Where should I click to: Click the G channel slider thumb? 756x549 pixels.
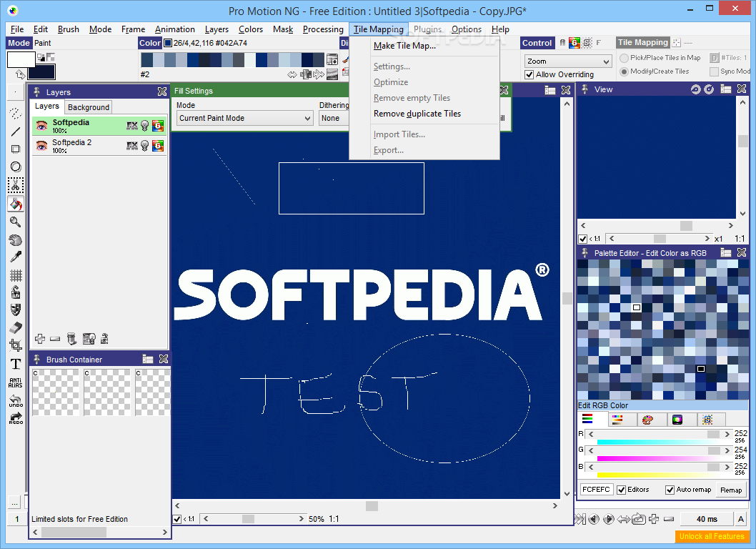[x=715, y=450]
